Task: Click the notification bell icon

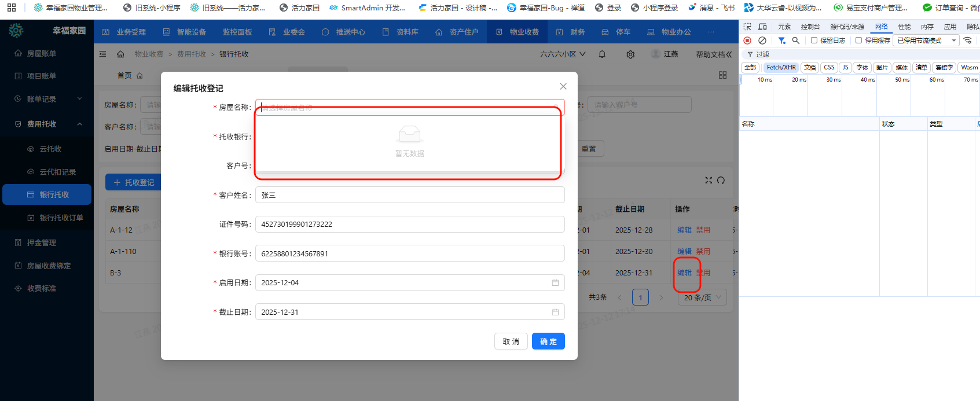Action: coord(602,54)
